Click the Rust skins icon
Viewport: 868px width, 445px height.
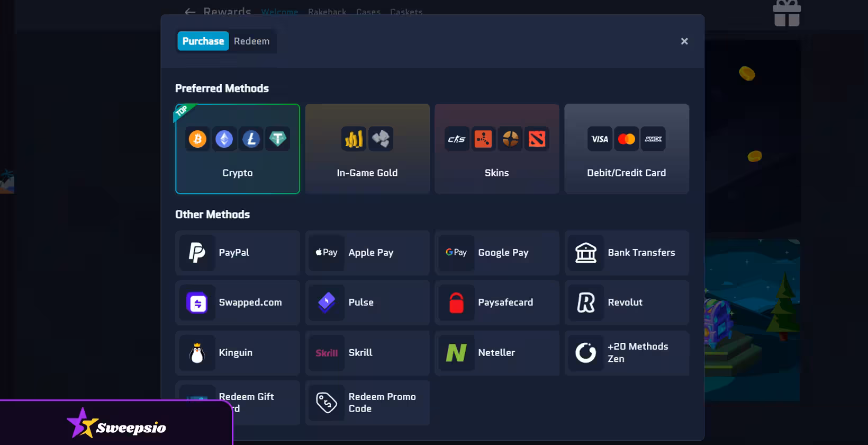pos(483,139)
